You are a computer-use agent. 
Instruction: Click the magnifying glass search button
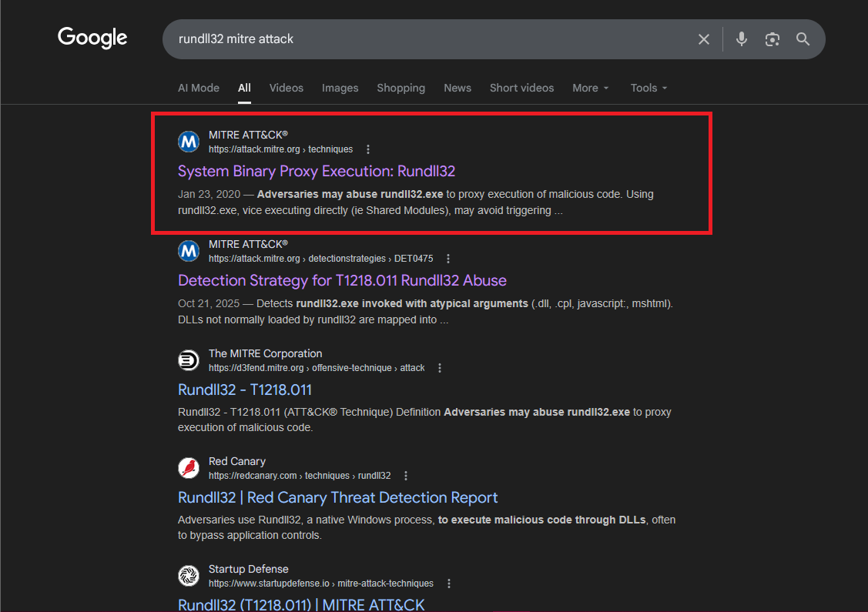click(x=803, y=39)
